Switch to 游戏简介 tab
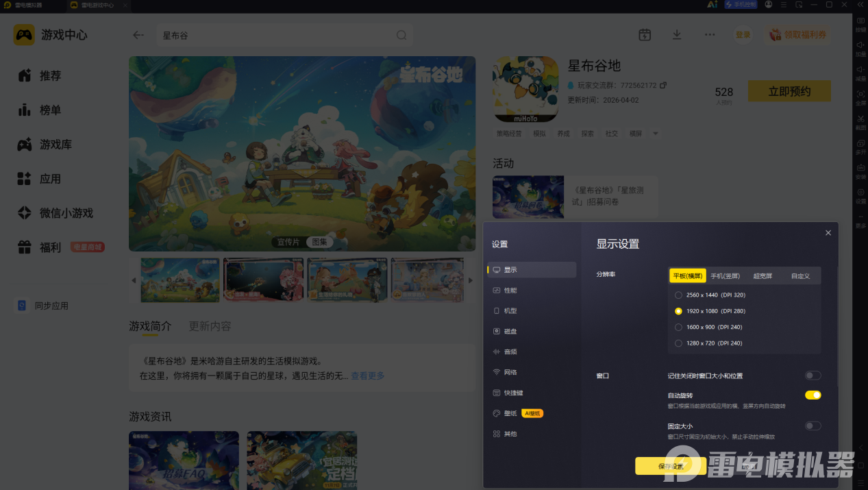Image resolution: width=868 pixels, height=490 pixels. 150,326
